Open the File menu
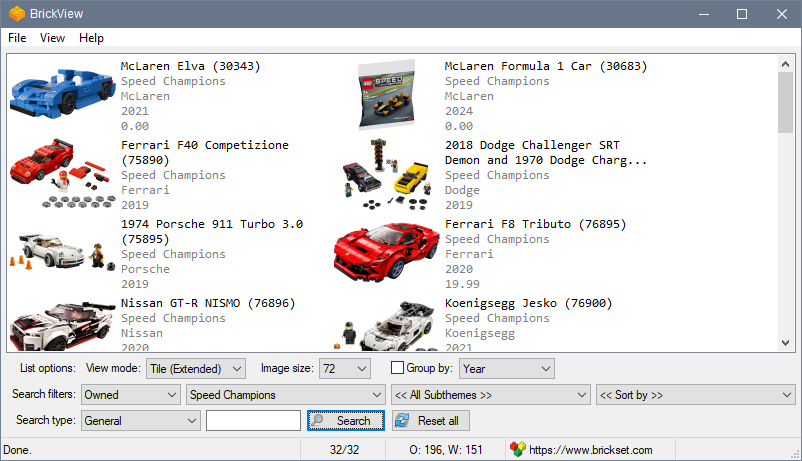This screenshot has height=461, width=802. click(x=17, y=38)
